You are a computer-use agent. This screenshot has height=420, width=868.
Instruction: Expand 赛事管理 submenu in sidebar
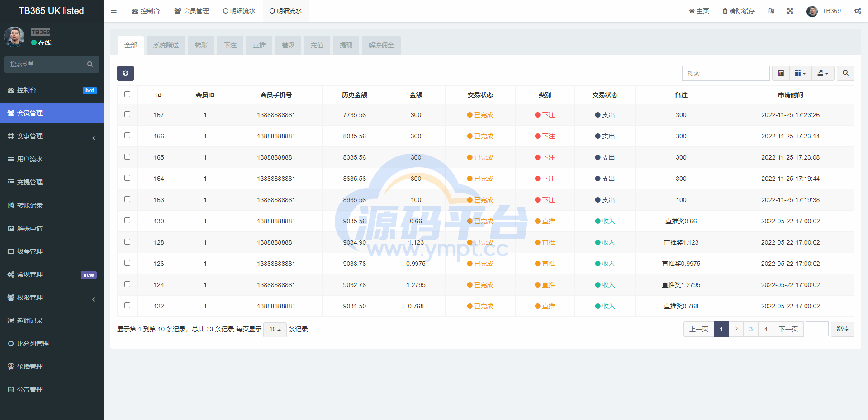(x=52, y=136)
